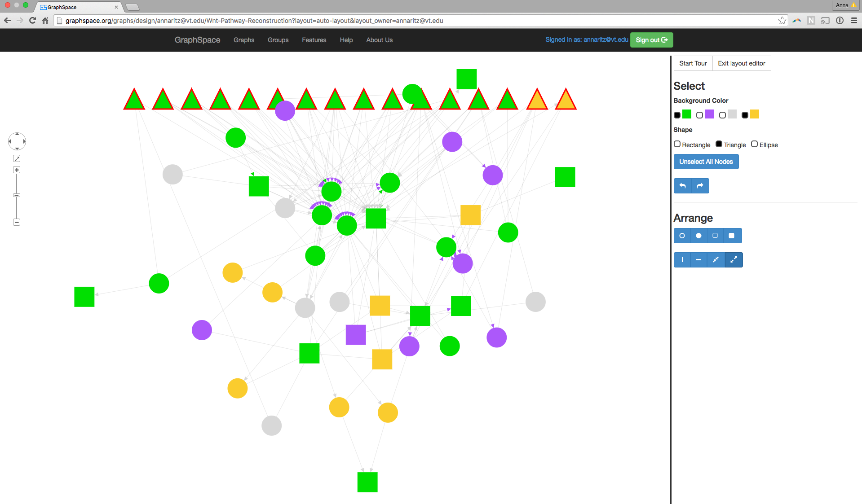862x504 pixels.
Task: Open the Graphs menu
Action: coord(244,40)
